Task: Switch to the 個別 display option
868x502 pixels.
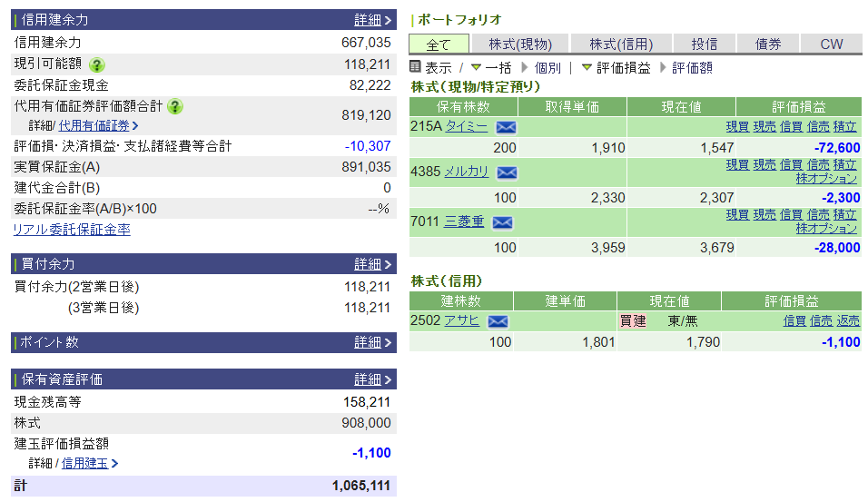Action: coord(547,67)
